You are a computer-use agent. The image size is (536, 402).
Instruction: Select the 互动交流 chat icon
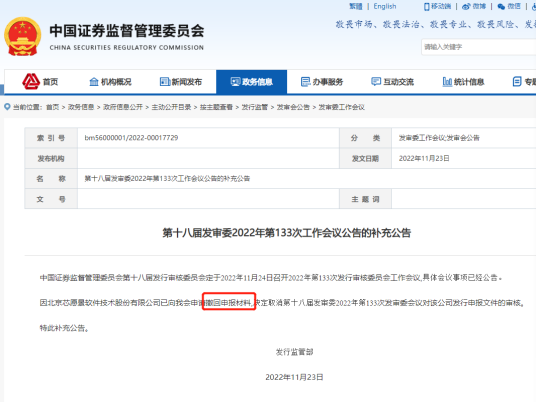[x=376, y=81]
